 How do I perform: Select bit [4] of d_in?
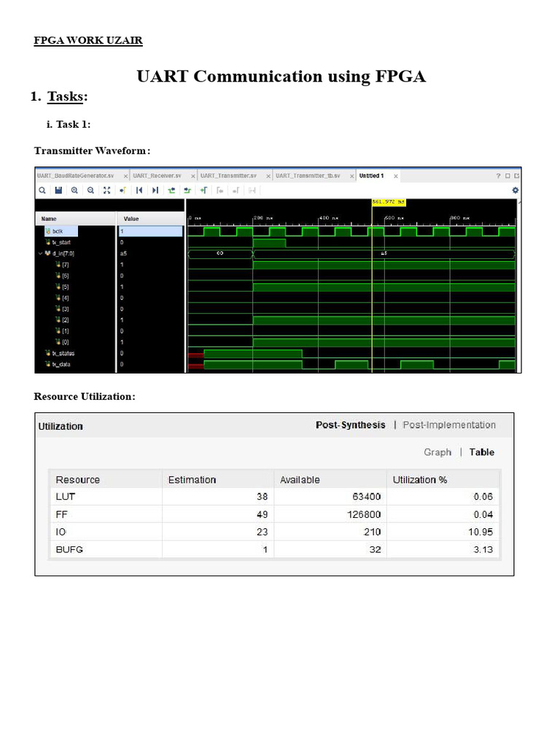pos(62,298)
